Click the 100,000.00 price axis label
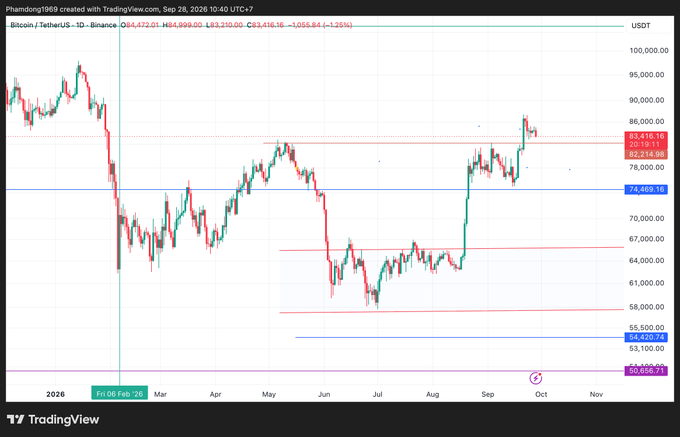 coord(649,50)
